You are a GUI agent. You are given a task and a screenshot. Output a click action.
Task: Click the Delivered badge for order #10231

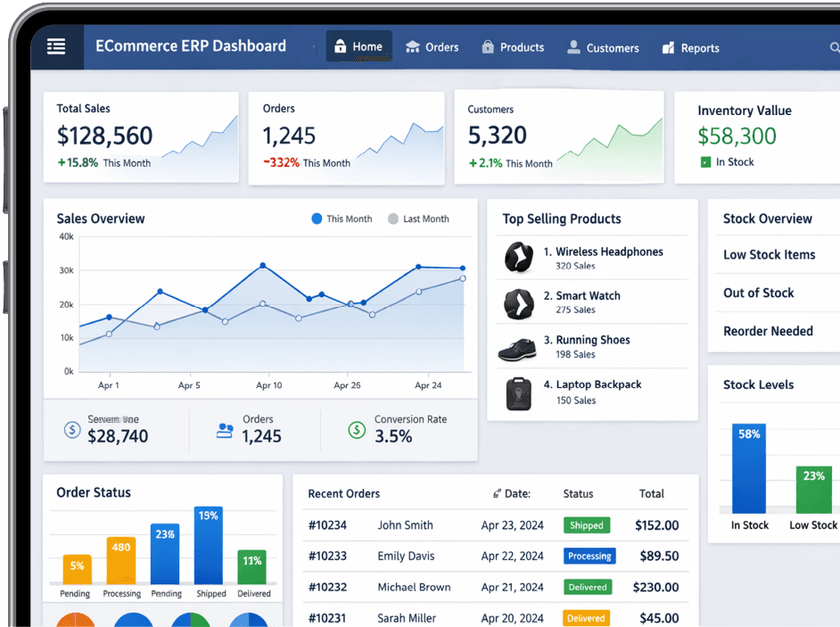point(586,618)
